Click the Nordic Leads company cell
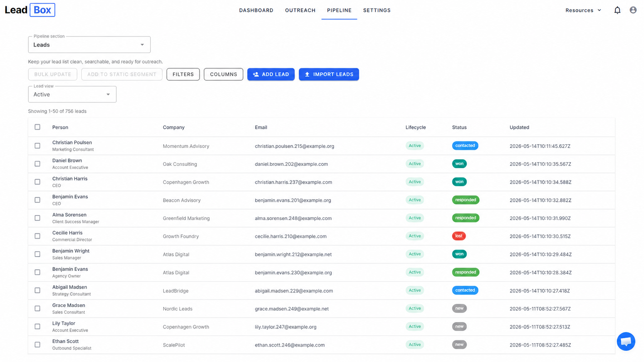The width and height of the screenshot is (644, 362). (x=178, y=309)
